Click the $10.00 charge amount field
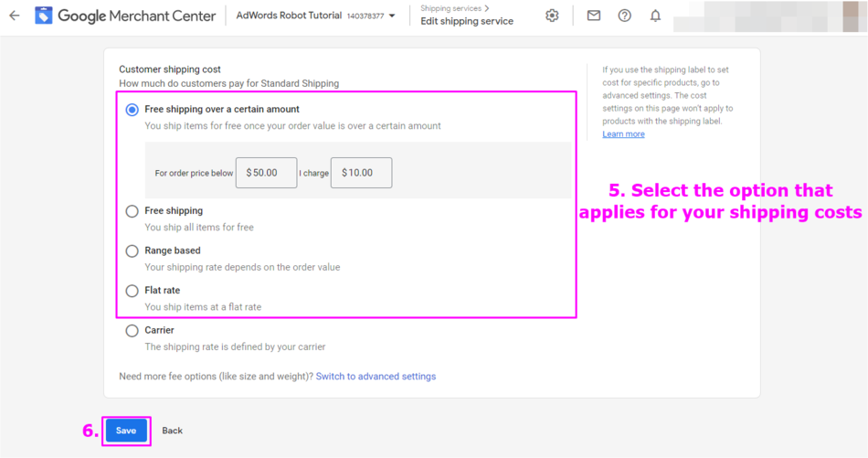The image size is (868, 458). (361, 173)
